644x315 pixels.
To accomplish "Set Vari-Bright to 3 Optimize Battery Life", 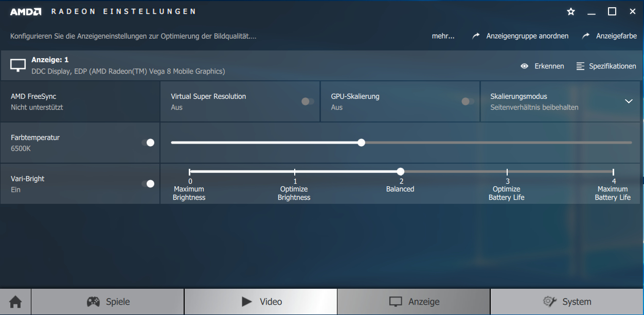I will 507,172.
